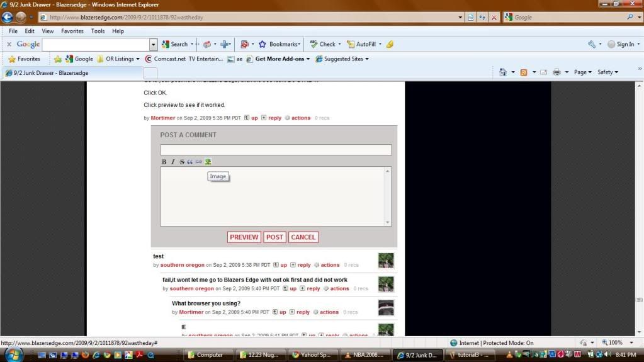Open the Safety dropdown menu
The width and height of the screenshot is (644, 362).
pos(607,72)
